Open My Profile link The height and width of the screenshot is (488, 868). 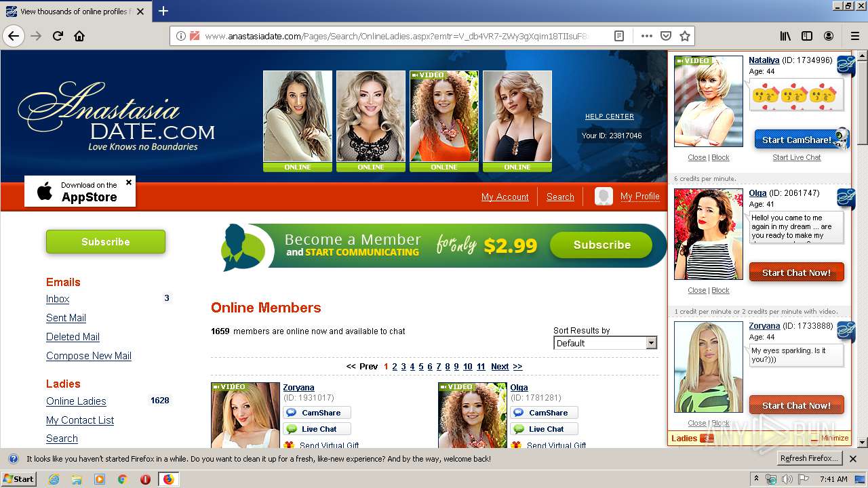click(639, 196)
